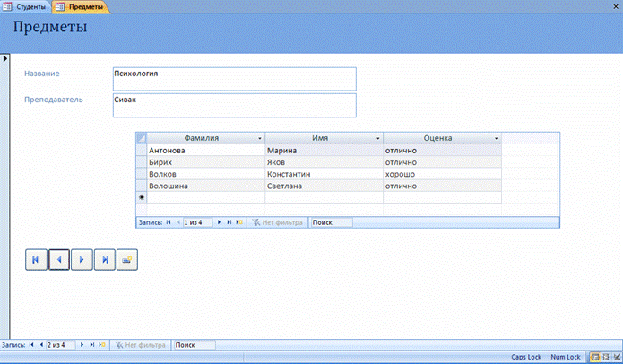This screenshot has width=623, height=364.
Task: Click the new-row asterisk selector in subform
Action: point(142,197)
